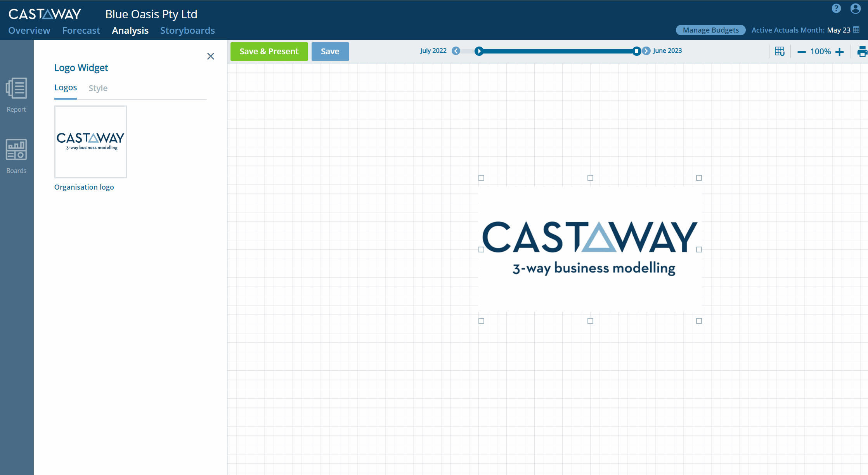Image resolution: width=868 pixels, height=475 pixels.
Task: Click the Blue Oasis Pty Ltd title
Action: pyautogui.click(x=151, y=14)
